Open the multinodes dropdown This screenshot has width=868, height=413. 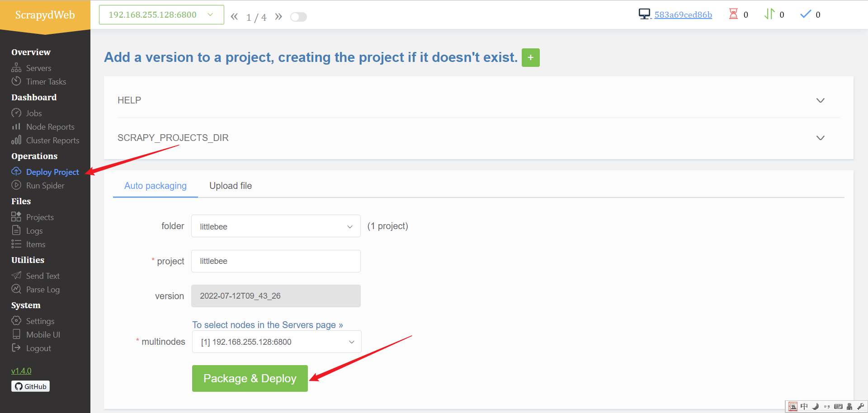click(x=277, y=342)
